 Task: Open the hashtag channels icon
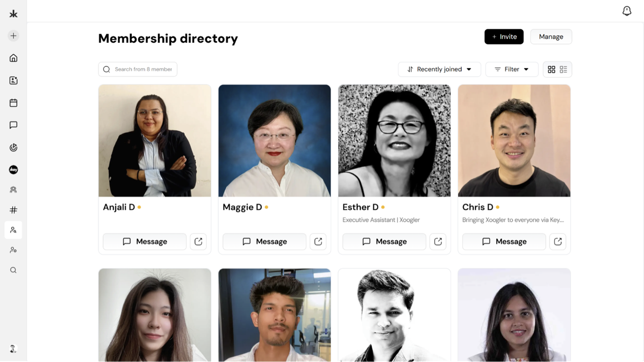point(14,210)
